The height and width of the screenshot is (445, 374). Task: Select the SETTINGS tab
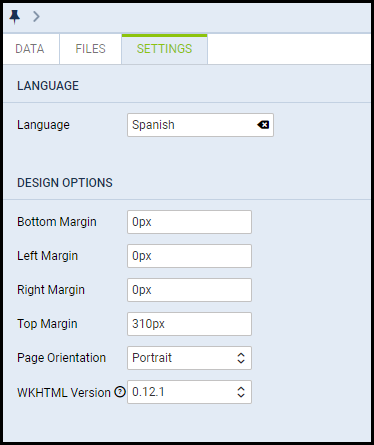[x=164, y=49]
